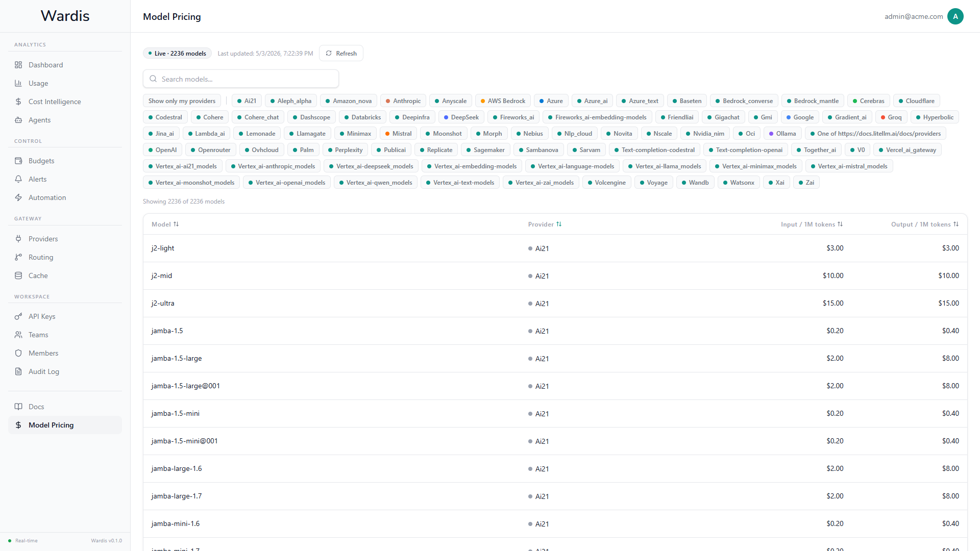Select the j2-ultra model row
980x551 pixels.
(555, 304)
